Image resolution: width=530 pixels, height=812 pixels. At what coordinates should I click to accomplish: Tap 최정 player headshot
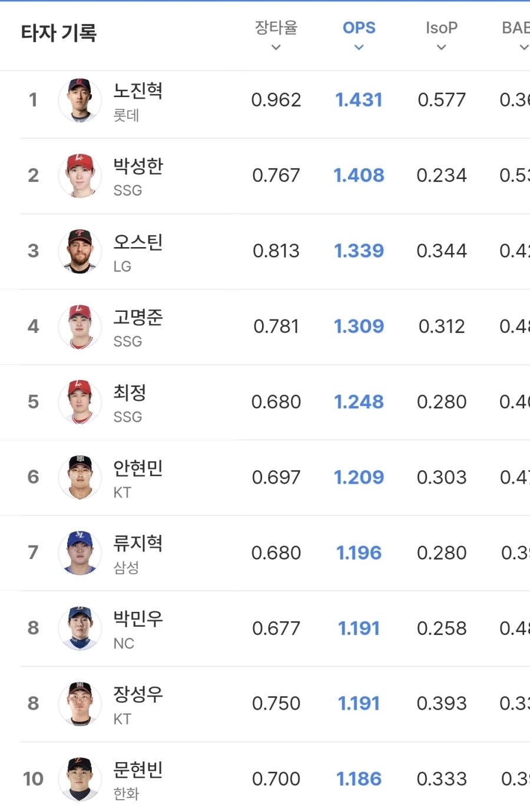[80, 402]
